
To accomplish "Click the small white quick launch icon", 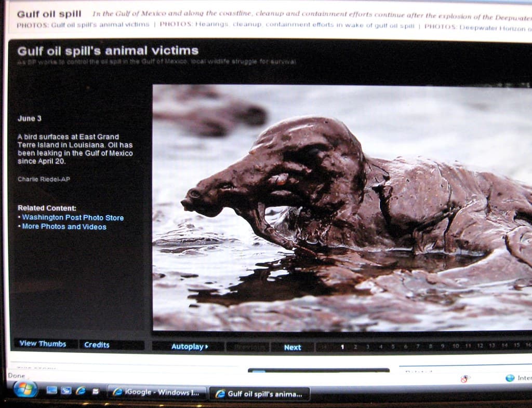I will [96, 391].
